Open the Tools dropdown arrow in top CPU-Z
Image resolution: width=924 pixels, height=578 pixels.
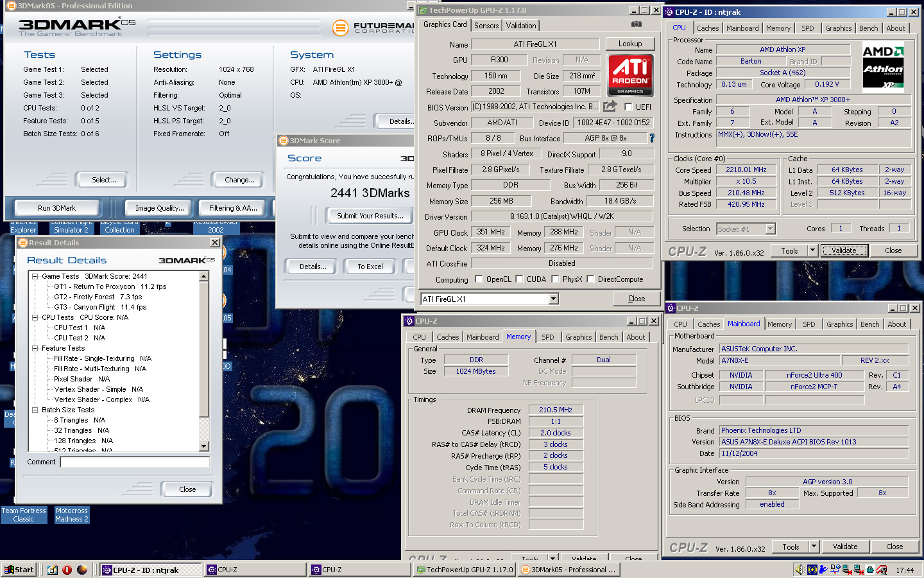[812, 250]
